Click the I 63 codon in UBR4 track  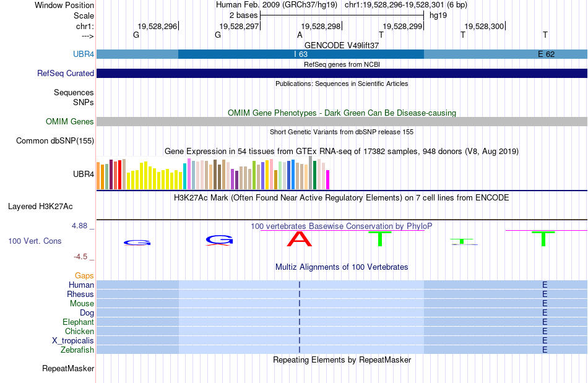tap(301, 54)
